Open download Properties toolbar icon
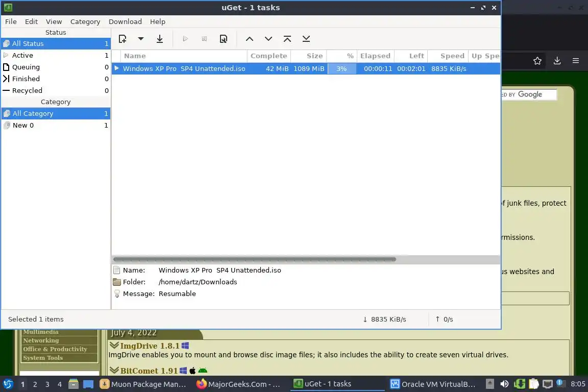The width and height of the screenshot is (588, 392). point(224,39)
